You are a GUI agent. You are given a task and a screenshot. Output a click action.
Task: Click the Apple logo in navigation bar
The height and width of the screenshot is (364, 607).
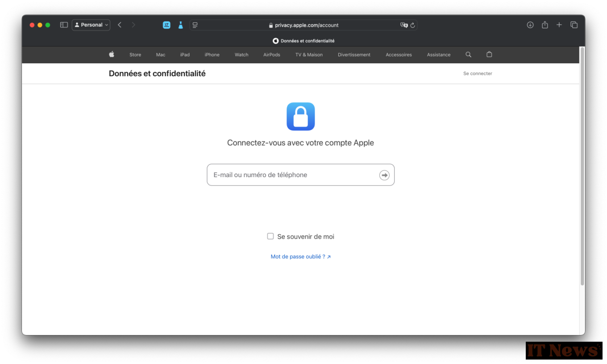(112, 54)
